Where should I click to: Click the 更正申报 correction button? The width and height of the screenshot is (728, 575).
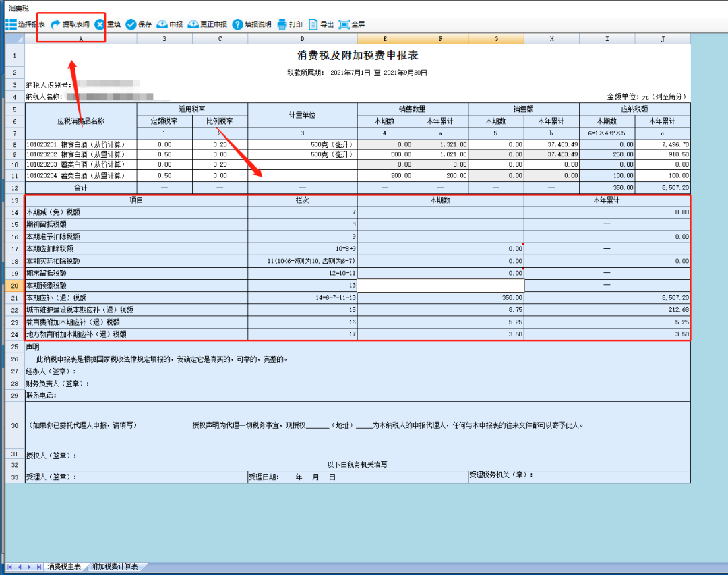208,24
